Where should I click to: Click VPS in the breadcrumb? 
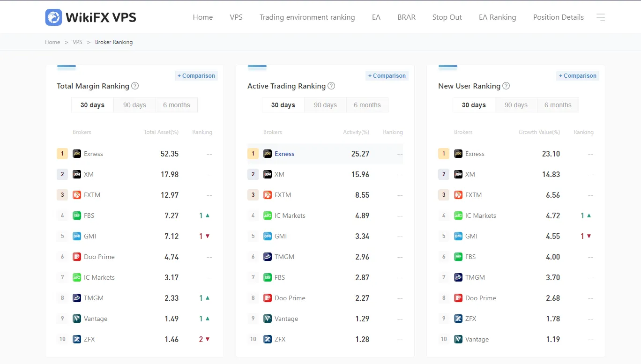77,42
